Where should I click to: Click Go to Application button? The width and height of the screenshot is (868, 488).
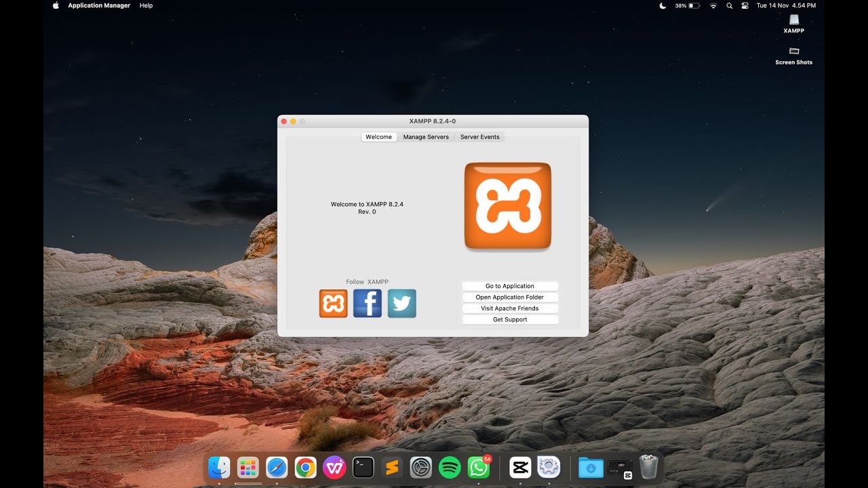(x=510, y=286)
